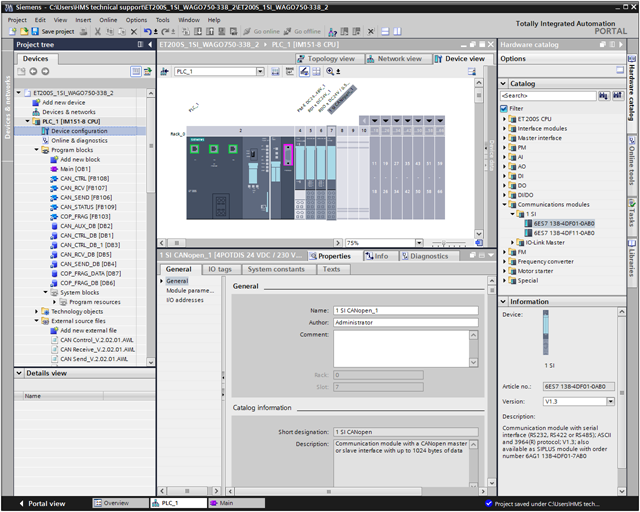Expand ET 200S CPU catalog folder
This screenshot has width=640, height=512.
click(504, 119)
